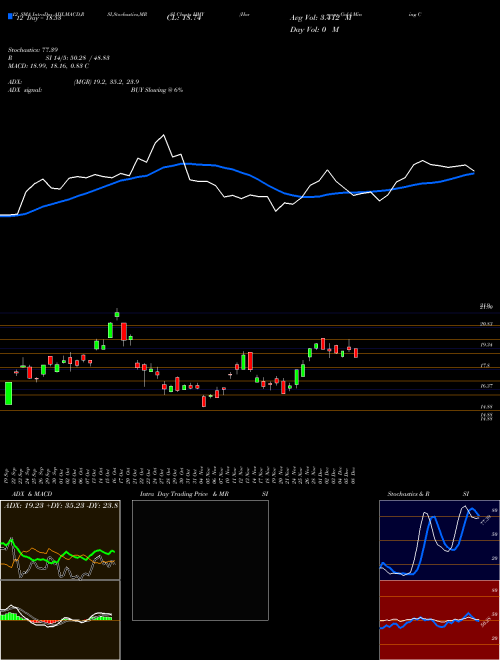Click the 'Avg Vol: 3.412 M' label
500x660 pixels.
coord(320,18)
